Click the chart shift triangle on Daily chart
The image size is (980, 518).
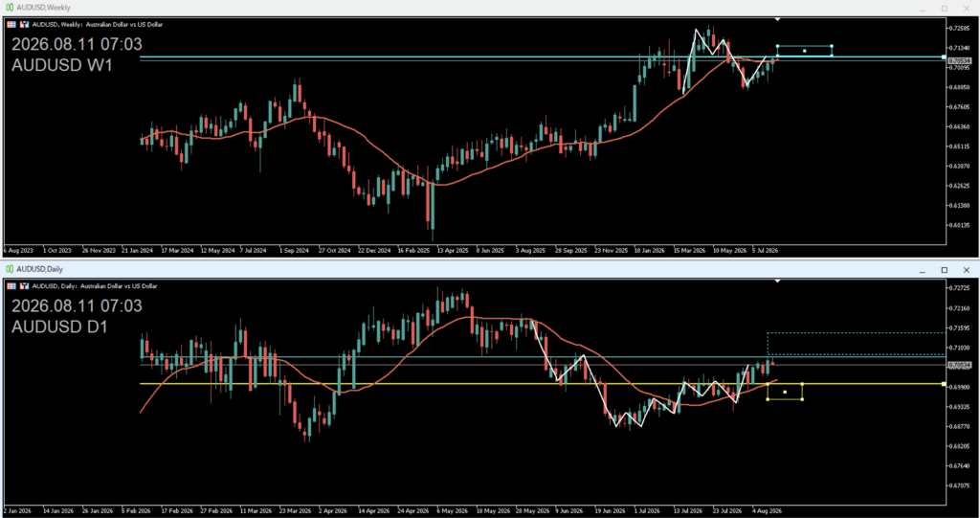point(777,281)
